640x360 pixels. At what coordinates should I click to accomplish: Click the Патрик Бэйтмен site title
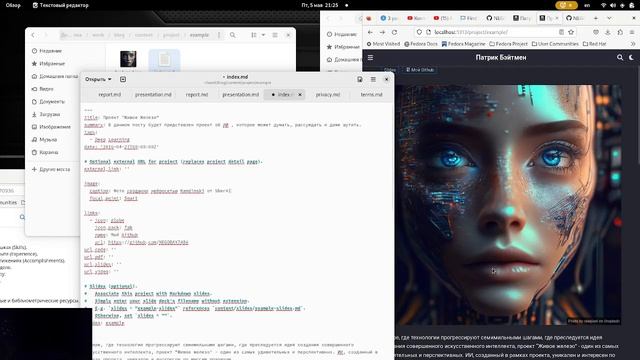pyautogui.click(x=501, y=58)
